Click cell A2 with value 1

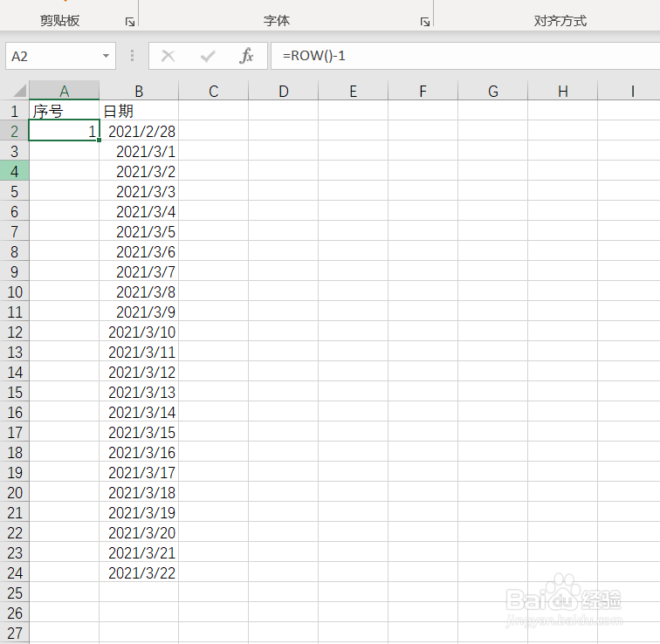pos(64,131)
